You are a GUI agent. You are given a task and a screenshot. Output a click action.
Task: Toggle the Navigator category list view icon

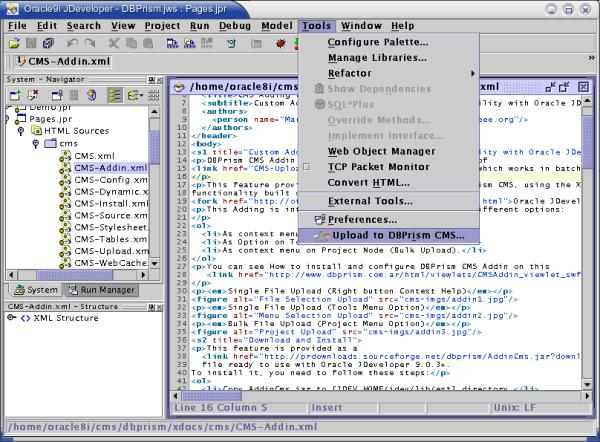(x=115, y=95)
